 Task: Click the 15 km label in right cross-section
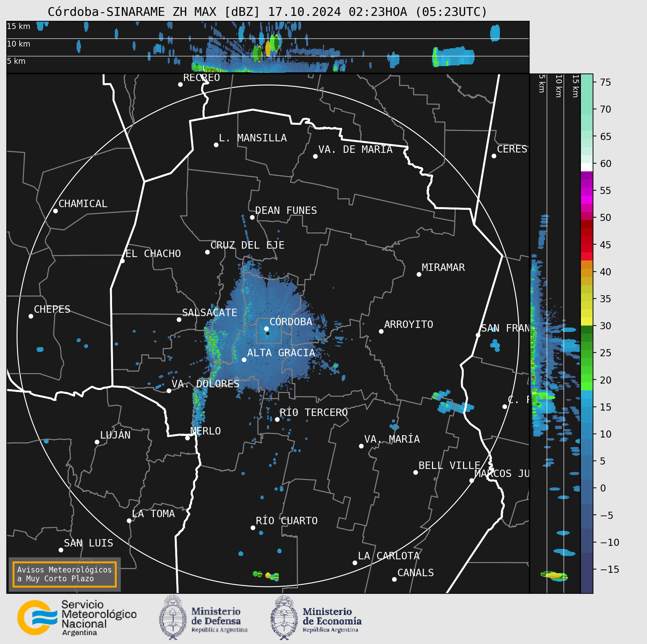tap(576, 86)
